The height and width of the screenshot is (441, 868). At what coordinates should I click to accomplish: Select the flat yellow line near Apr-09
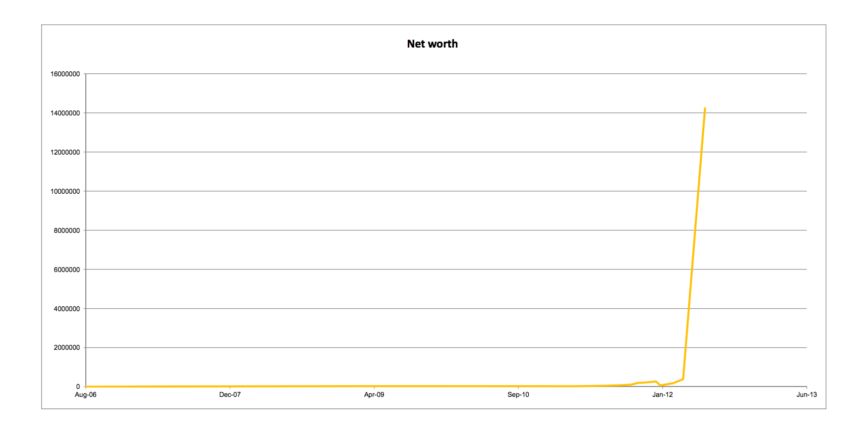[374, 386]
